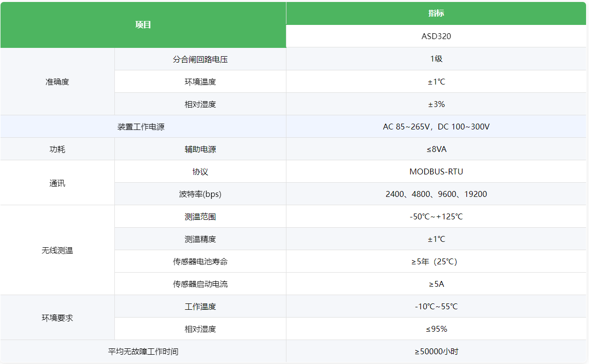Screen dimensions: 589x364
Task: Click the AC 85~265V, DC 100~300V value
Action: pyautogui.click(x=436, y=127)
